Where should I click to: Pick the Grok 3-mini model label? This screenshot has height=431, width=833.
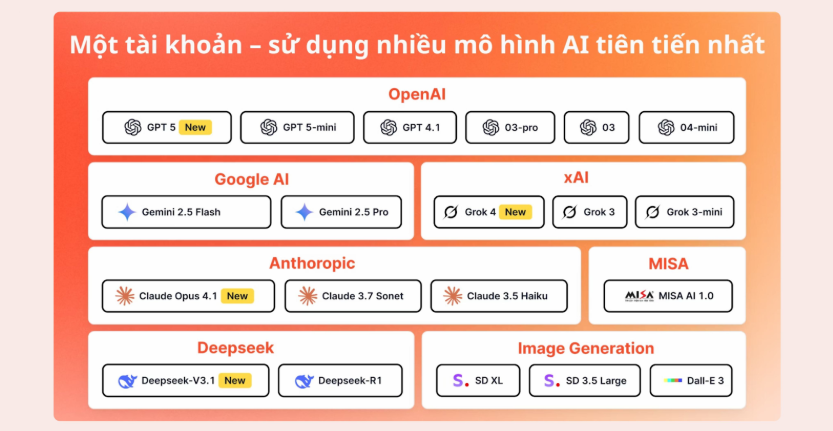694,212
